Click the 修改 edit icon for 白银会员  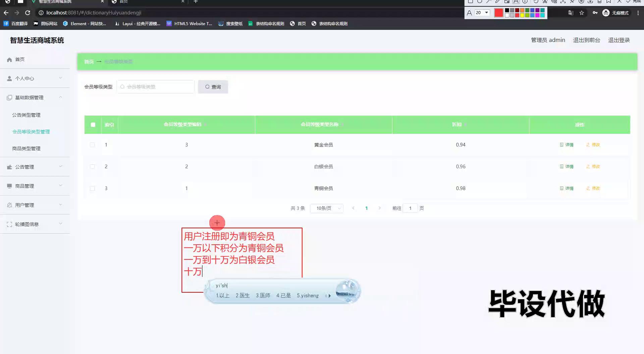click(x=588, y=167)
